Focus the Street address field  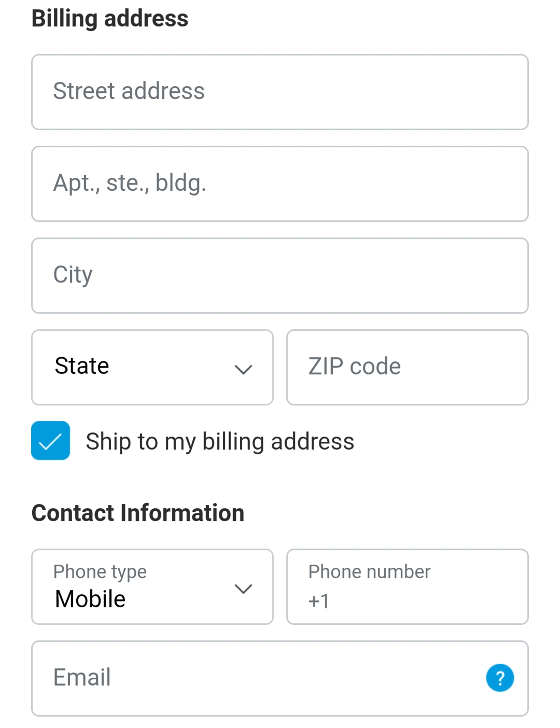(x=280, y=92)
